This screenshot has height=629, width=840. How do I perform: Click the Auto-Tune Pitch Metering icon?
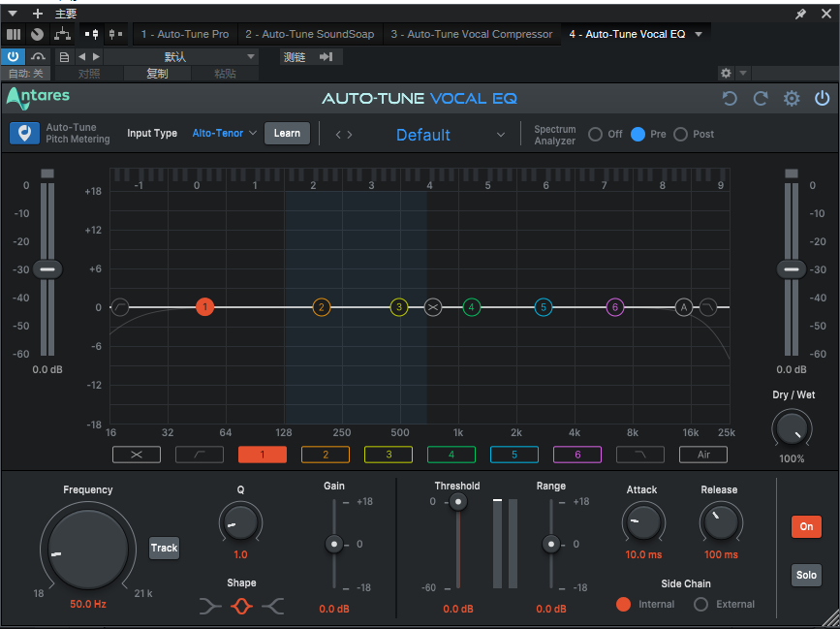point(24,134)
